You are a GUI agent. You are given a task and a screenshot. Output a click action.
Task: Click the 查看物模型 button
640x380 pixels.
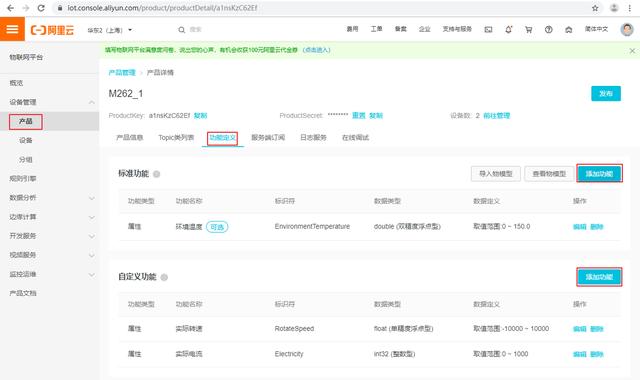(x=549, y=174)
